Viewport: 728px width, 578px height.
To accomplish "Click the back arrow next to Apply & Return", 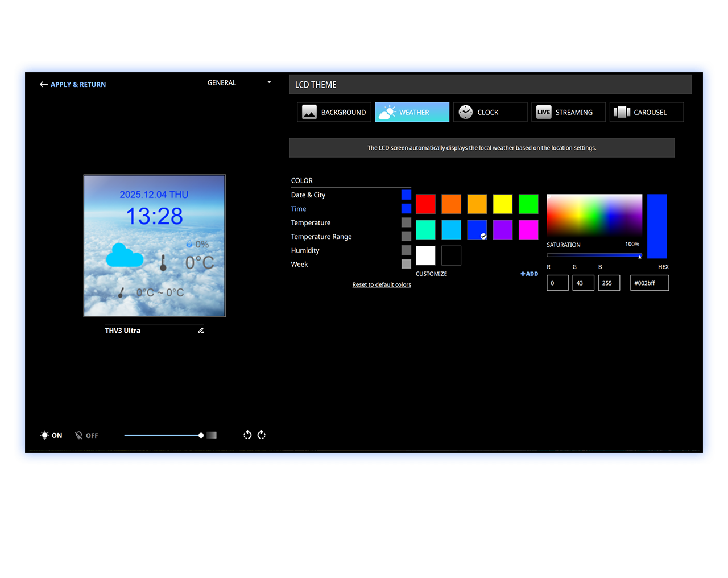I will (x=44, y=85).
